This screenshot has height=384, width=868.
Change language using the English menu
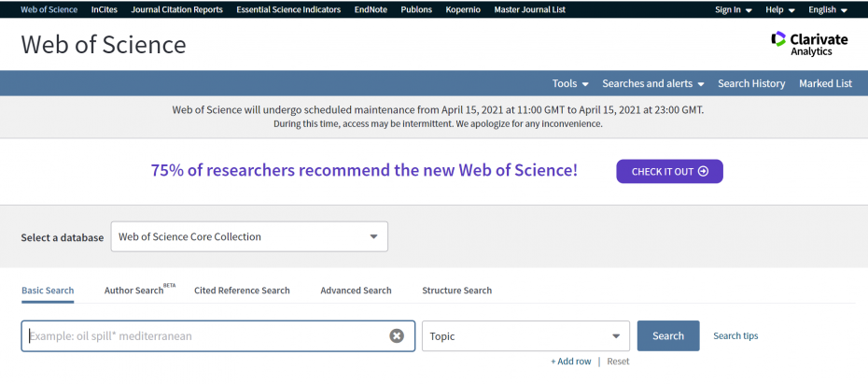pyautogui.click(x=827, y=10)
